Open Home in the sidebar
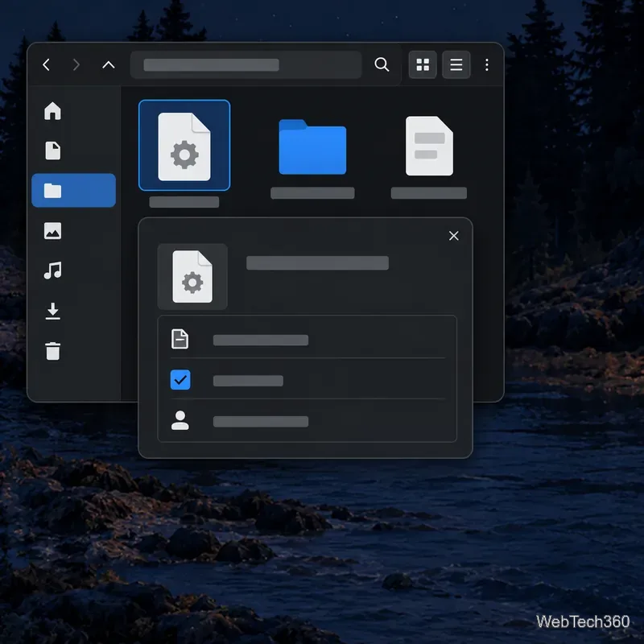The height and width of the screenshot is (644, 644). click(52, 111)
